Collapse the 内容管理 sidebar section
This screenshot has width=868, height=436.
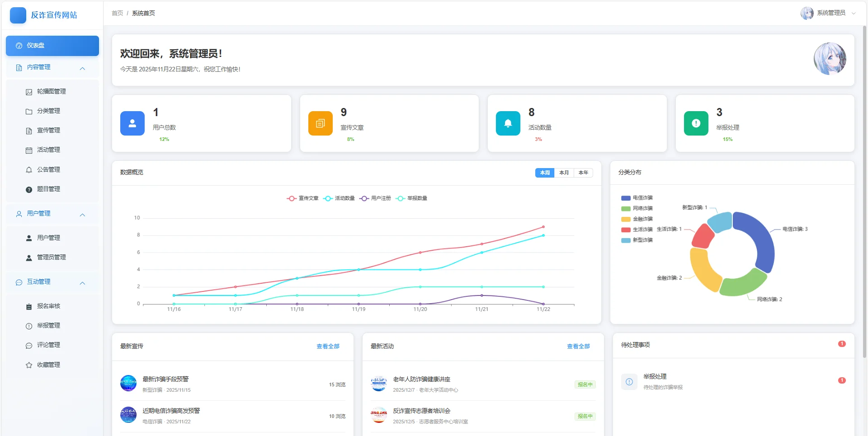[x=82, y=68]
